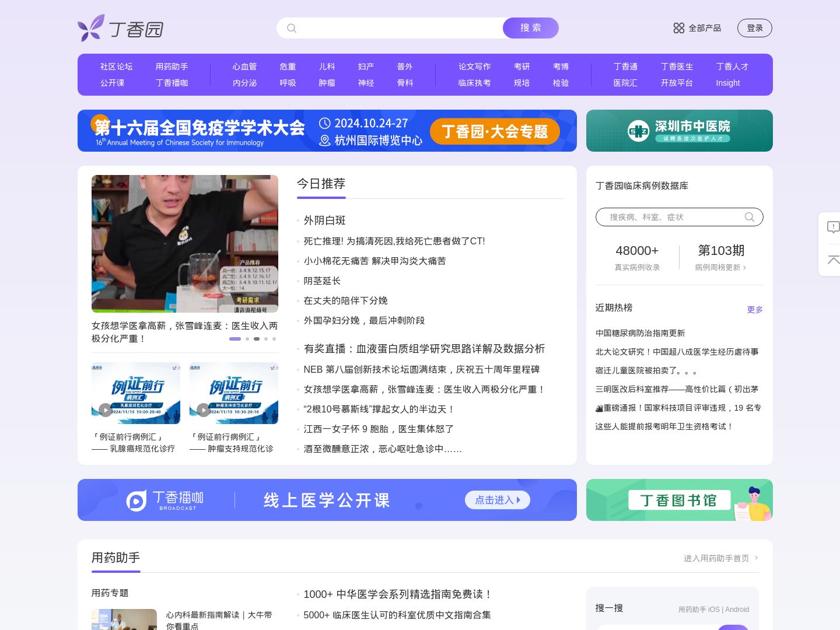This screenshot has width=840, height=630.
Task: Open 公开课 in navigation bar
Action: click(112, 83)
